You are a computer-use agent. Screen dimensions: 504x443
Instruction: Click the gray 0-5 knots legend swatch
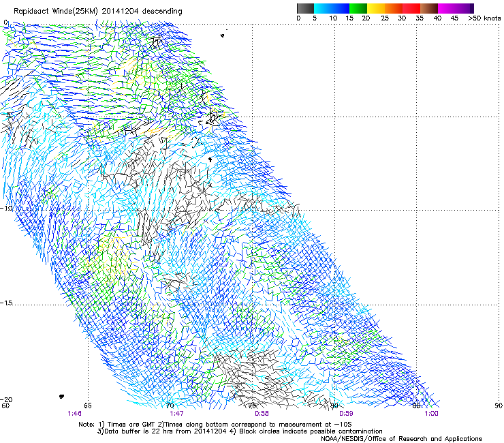pyautogui.click(x=305, y=8)
